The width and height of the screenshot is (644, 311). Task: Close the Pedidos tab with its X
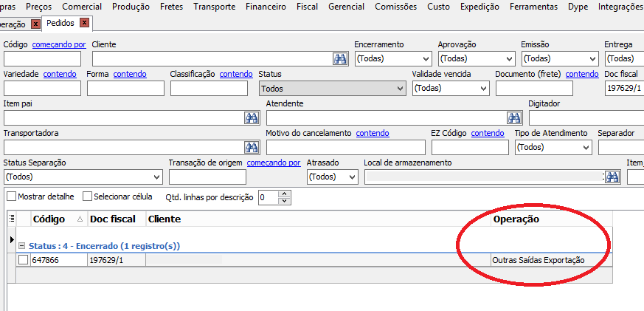point(84,23)
